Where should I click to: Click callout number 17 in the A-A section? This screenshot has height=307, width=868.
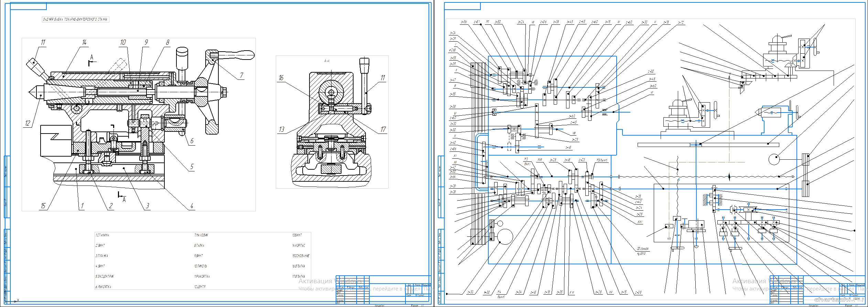(x=383, y=129)
